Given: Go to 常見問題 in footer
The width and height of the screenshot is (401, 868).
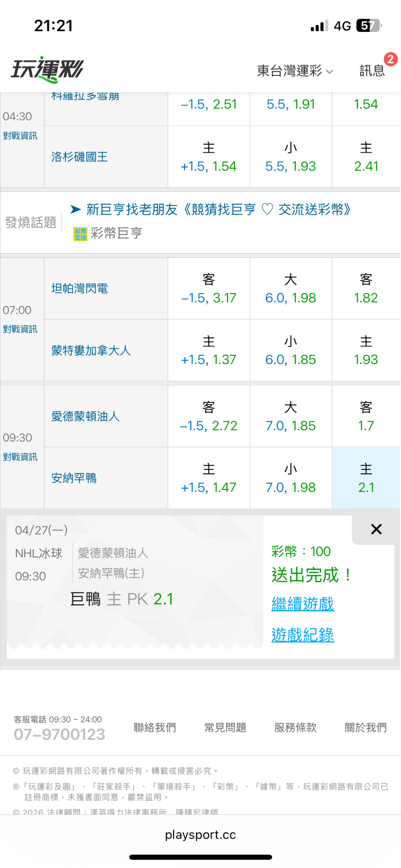Looking at the screenshot, I should [x=225, y=727].
